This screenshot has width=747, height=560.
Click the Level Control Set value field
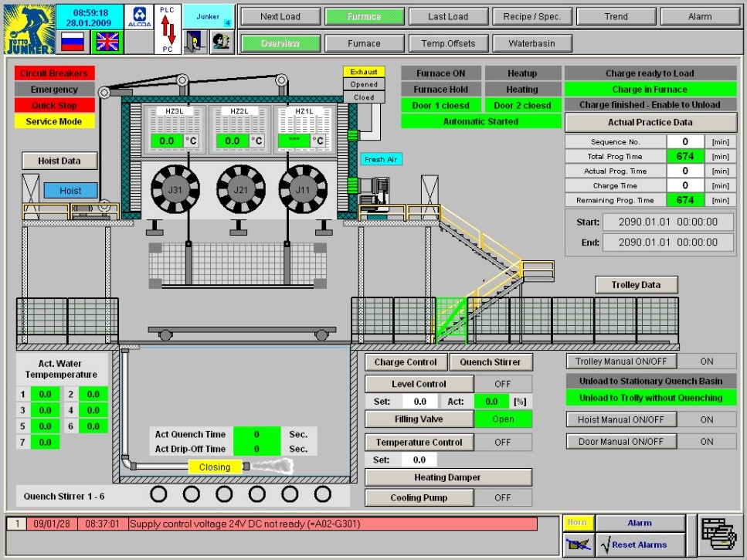pyautogui.click(x=419, y=402)
